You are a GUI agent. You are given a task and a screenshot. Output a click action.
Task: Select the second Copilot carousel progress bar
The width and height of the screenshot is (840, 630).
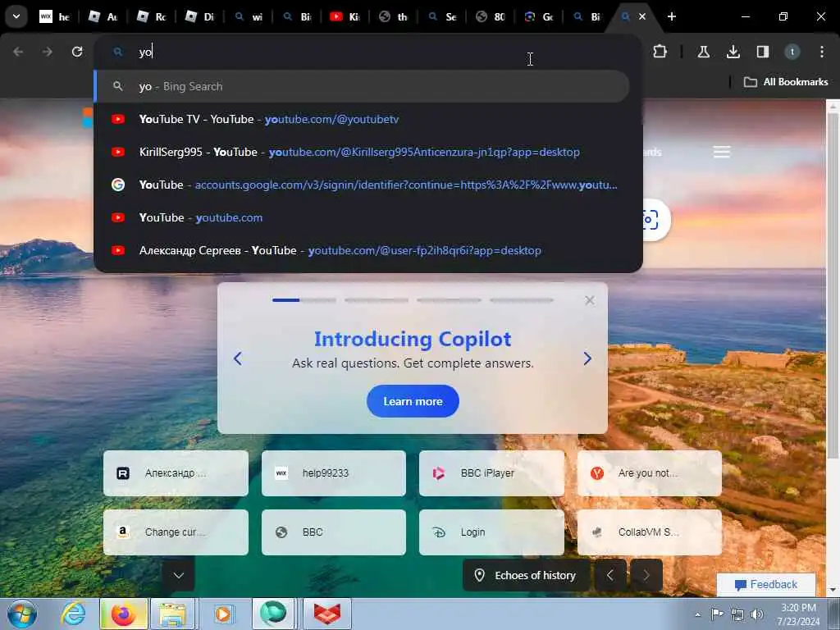[377, 300]
